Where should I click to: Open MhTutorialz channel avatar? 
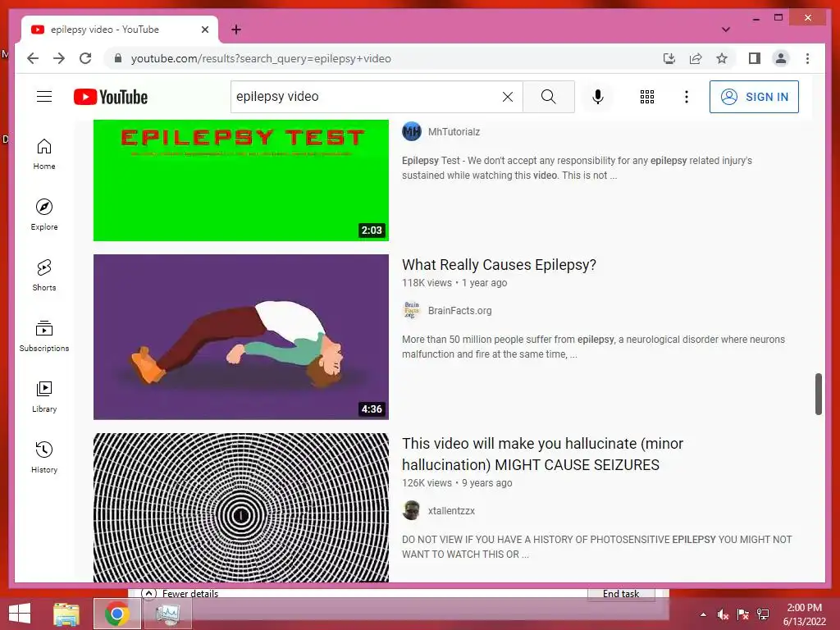tap(412, 131)
